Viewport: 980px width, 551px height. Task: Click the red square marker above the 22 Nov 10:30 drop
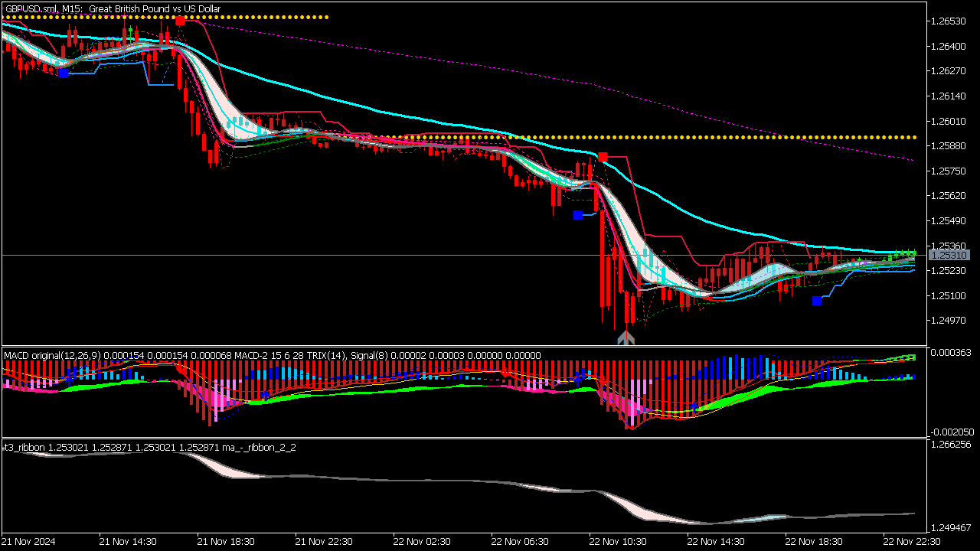click(x=603, y=157)
